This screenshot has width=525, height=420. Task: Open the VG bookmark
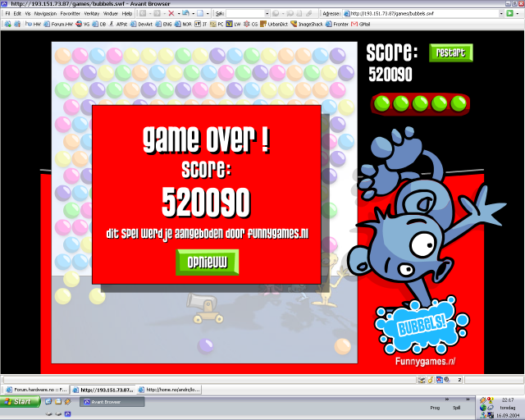pos(82,24)
